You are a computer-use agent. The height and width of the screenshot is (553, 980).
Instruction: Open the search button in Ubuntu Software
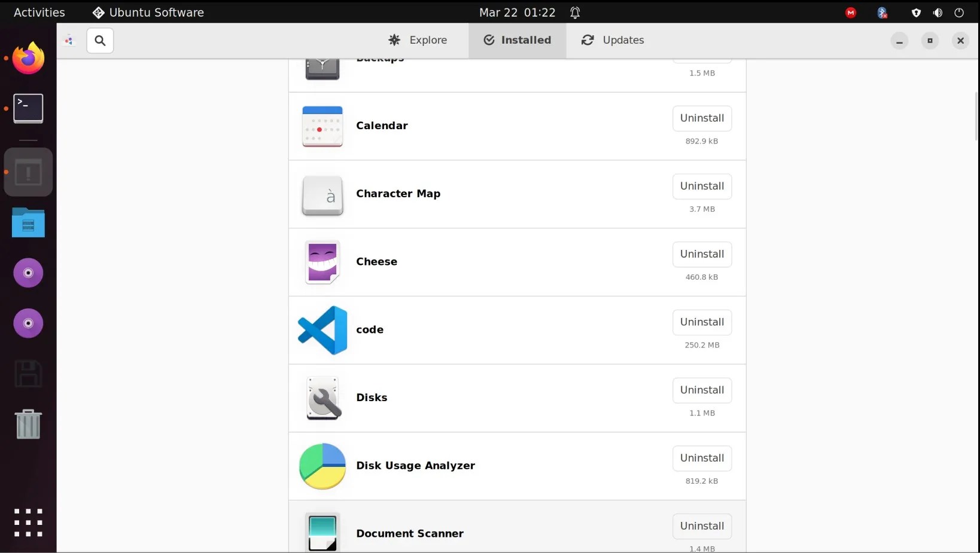100,41
